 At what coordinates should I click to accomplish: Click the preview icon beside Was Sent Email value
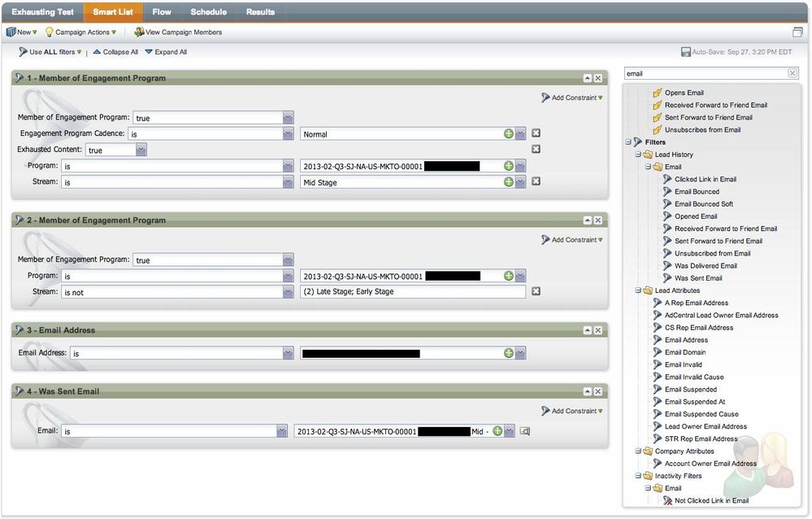525,431
